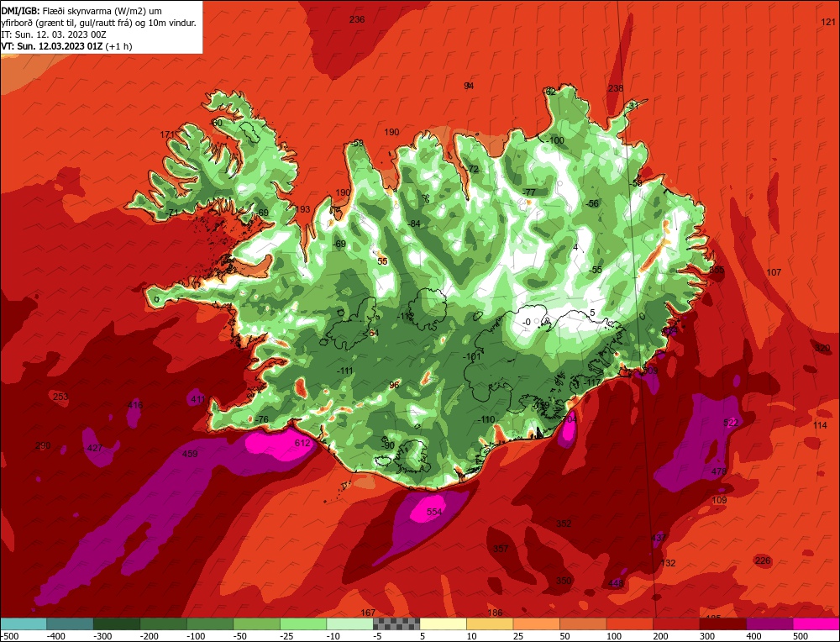Click the 167 value above the legend
840x642 pixels.
click(x=368, y=613)
